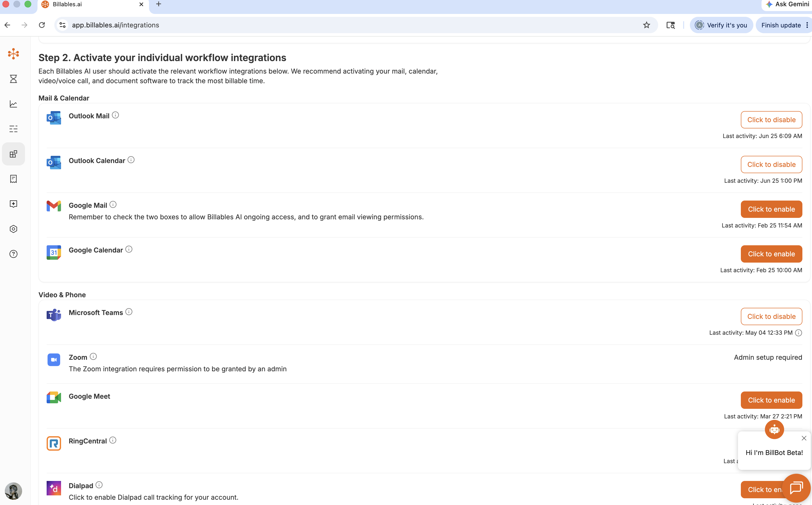Open the question mark help sidebar icon
This screenshot has width=812, height=505.
coord(13,254)
